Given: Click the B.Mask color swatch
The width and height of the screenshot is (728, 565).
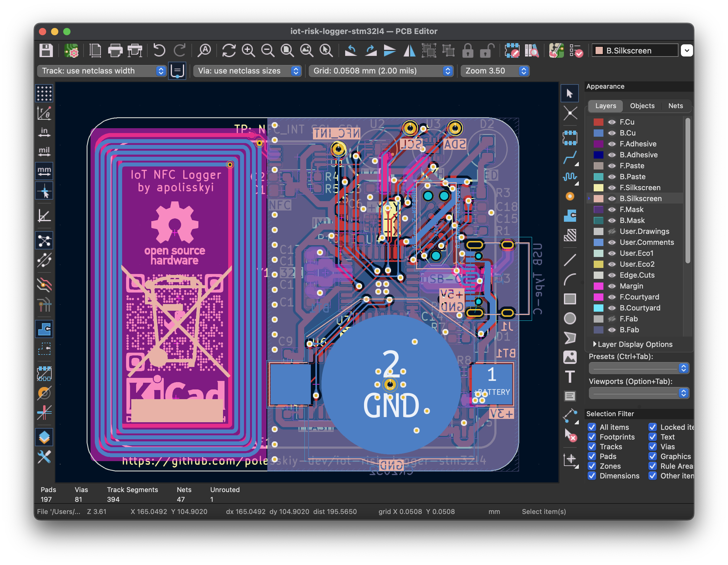Looking at the screenshot, I should (x=599, y=220).
